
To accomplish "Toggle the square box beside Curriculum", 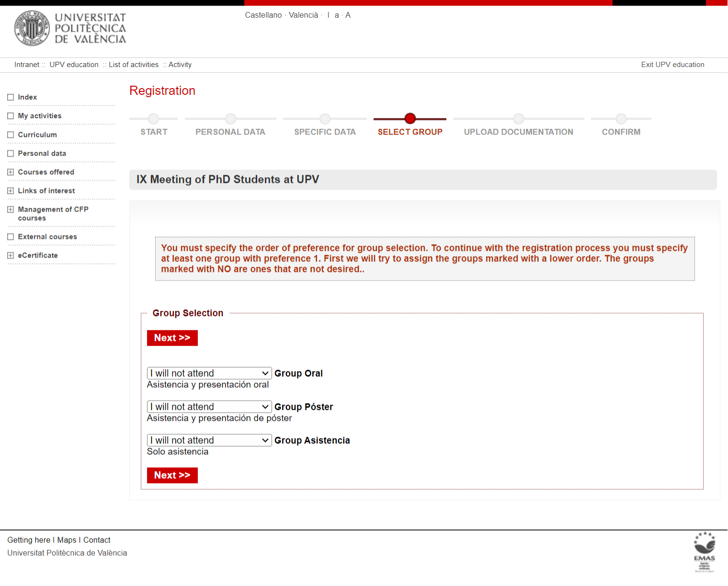I will pyautogui.click(x=11, y=135).
